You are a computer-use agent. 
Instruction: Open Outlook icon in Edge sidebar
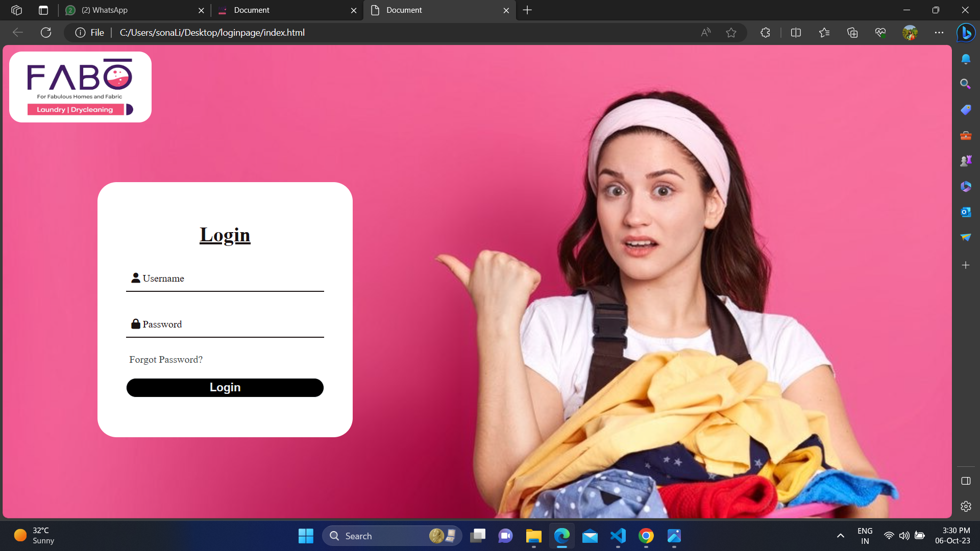pyautogui.click(x=965, y=212)
